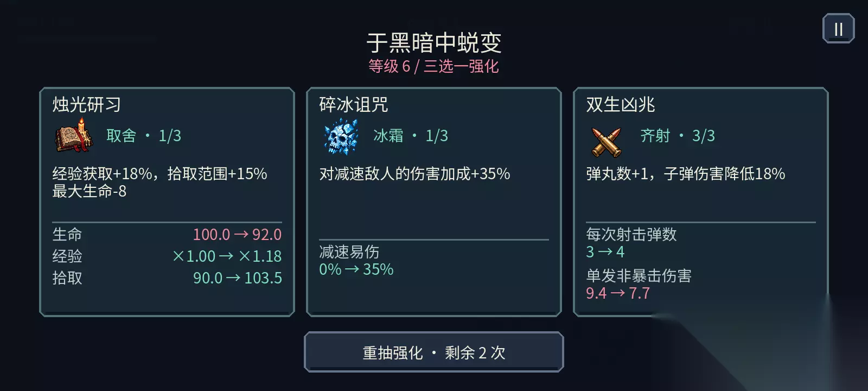The width and height of the screenshot is (868, 391).
Task: Click the 减速易伤 0% → 35% stat
Action: (x=356, y=261)
